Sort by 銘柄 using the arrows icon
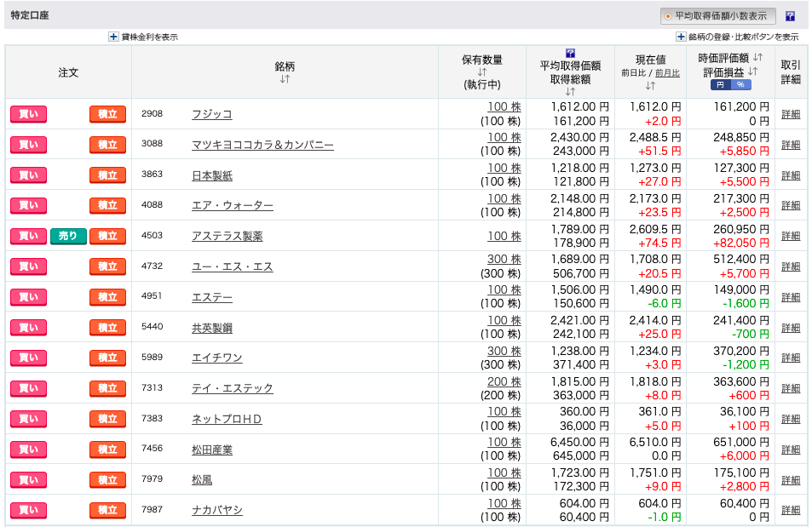Screen dimensions: 812x527 pos(285,79)
